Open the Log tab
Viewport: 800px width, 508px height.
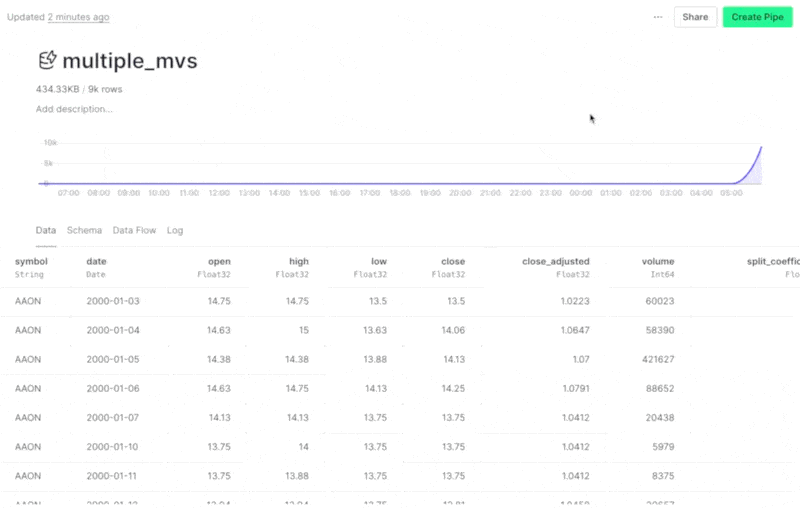pos(175,230)
